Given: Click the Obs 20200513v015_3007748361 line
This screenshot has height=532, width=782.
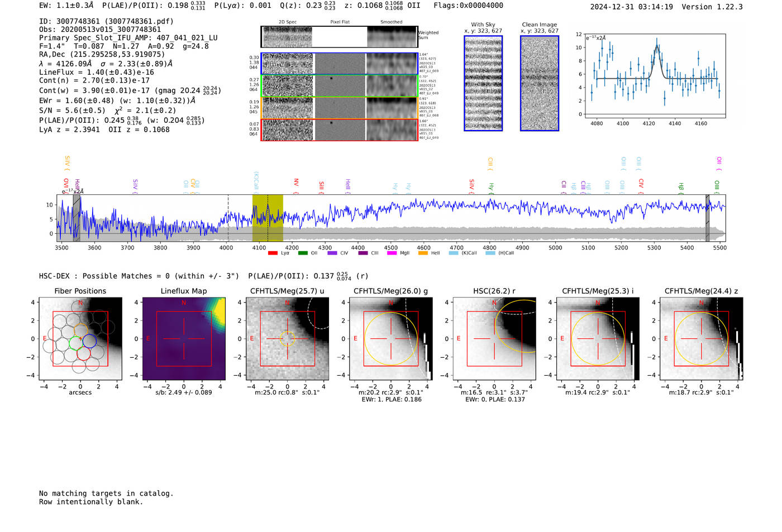Looking at the screenshot, I should [100, 30].
